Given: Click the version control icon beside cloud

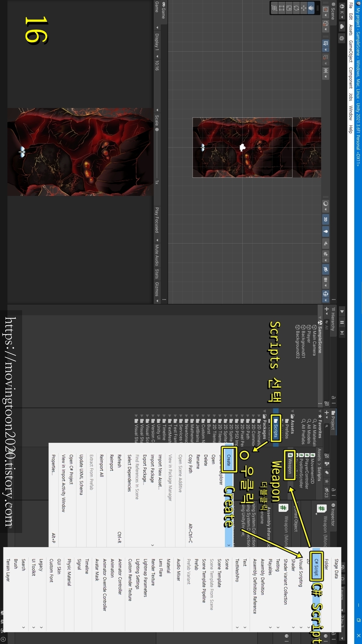Looking at the screenshot, I should click(x=342, y=38).
